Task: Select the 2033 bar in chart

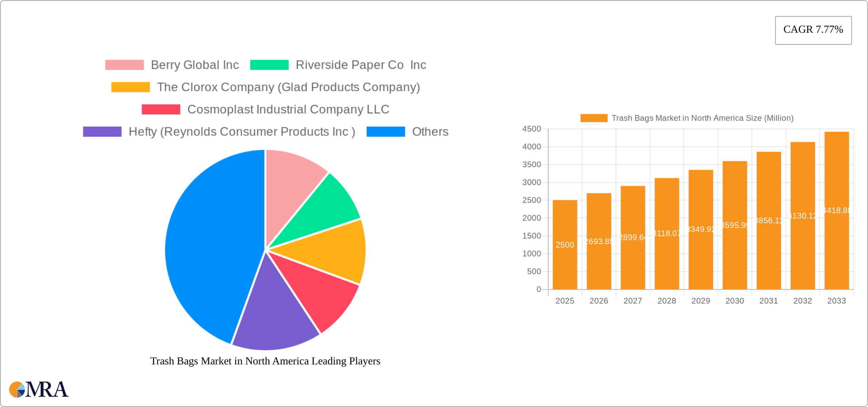Action: (836, 210)
